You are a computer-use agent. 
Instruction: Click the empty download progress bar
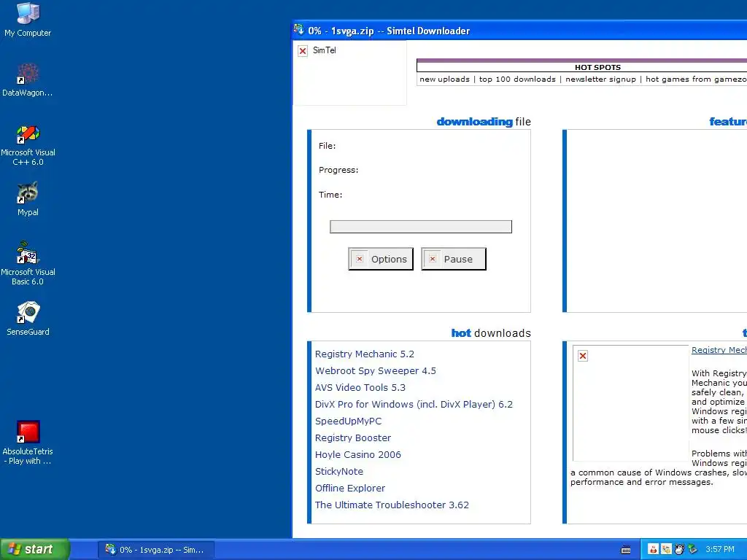pyautogui.click(x=421, y=227)
